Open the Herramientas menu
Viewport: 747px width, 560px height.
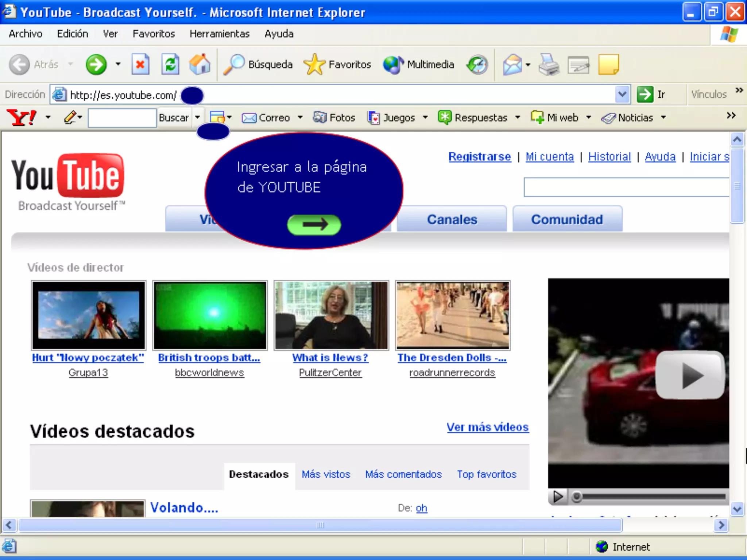219,34
